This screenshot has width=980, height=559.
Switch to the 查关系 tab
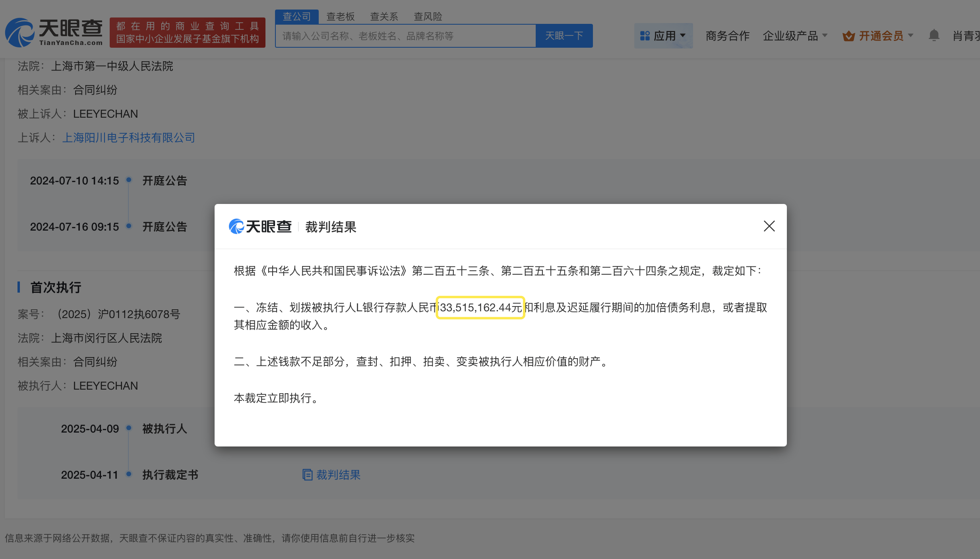point(384,16)
